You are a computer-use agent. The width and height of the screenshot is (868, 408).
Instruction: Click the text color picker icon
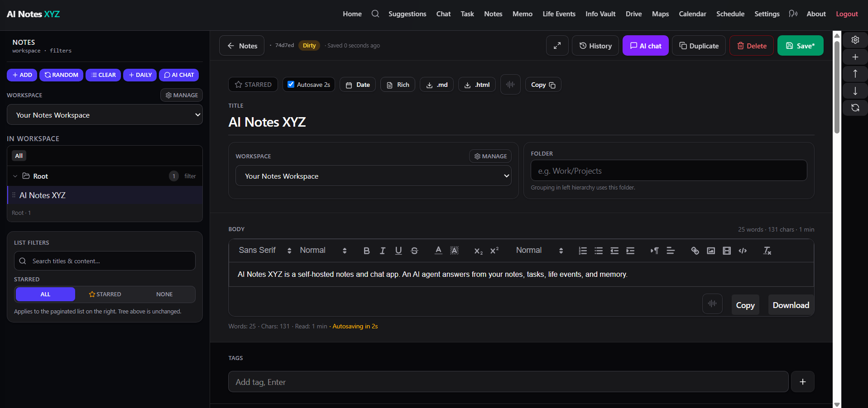tap(438, 251)
